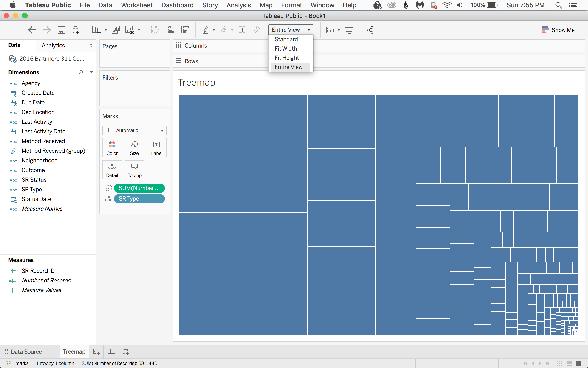The image size is (588, 368).
Task: Open the Wi-Fi status menu
Action: tap(447, 5)
